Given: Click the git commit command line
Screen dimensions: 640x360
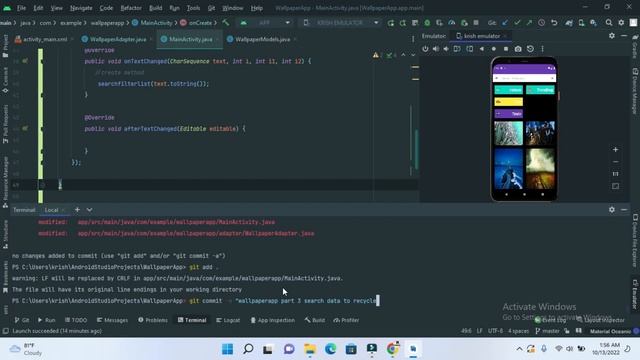Looking at the screenshot, I should 196,301.
